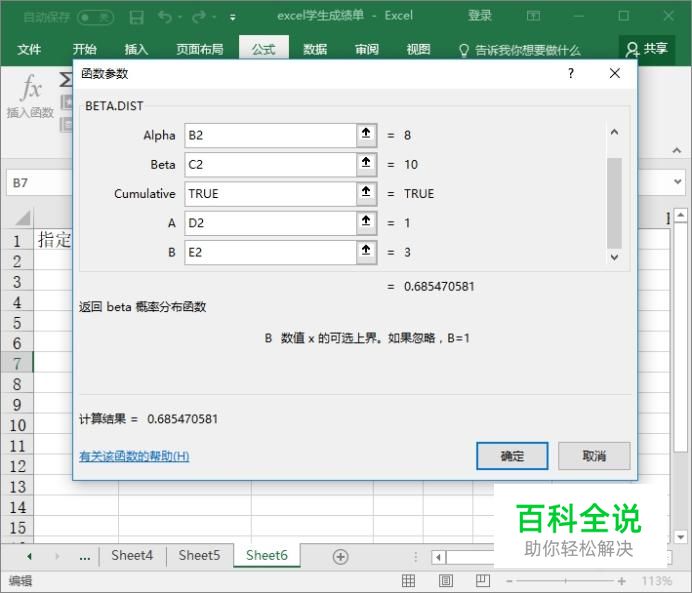Click the Beta input field containing C2

(270, 165)
